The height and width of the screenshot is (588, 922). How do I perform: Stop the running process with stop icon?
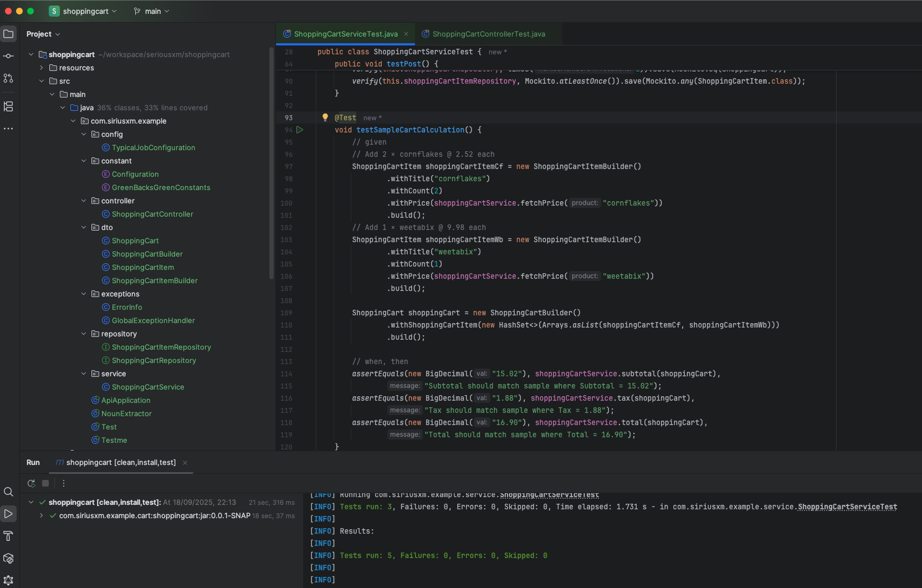pyautogui.click(x=45, y=483)
